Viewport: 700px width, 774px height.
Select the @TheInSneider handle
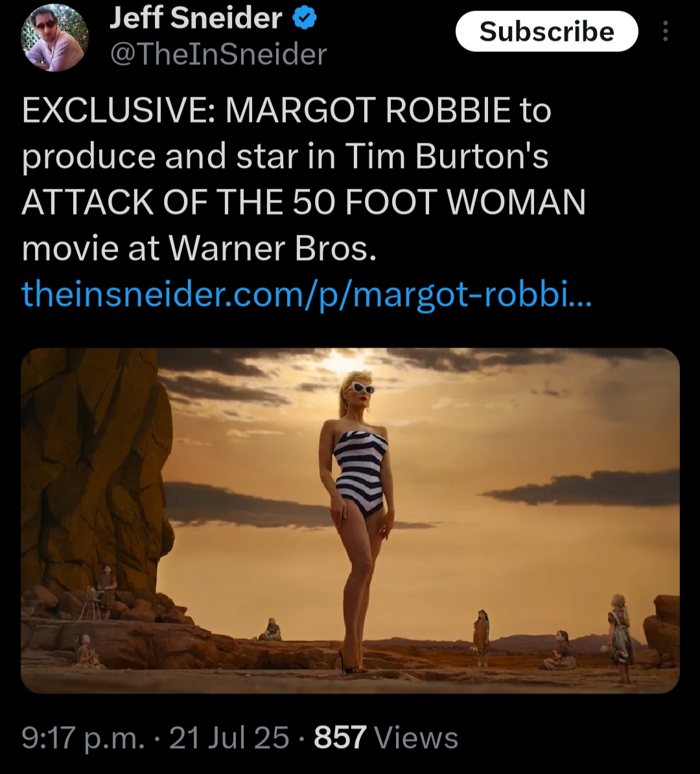click(218, 54)
